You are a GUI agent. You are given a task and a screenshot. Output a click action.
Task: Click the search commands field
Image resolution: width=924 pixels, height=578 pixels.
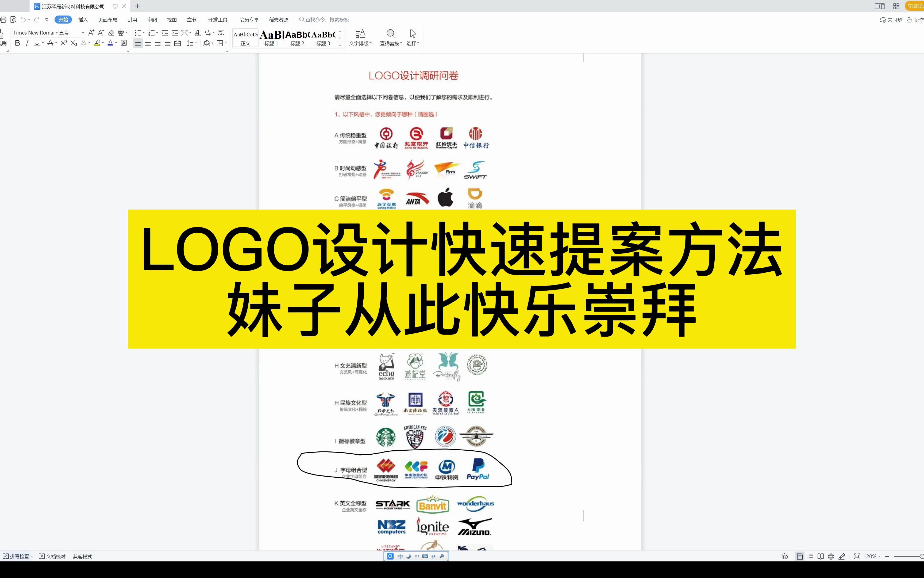click(x=324, y=20)
